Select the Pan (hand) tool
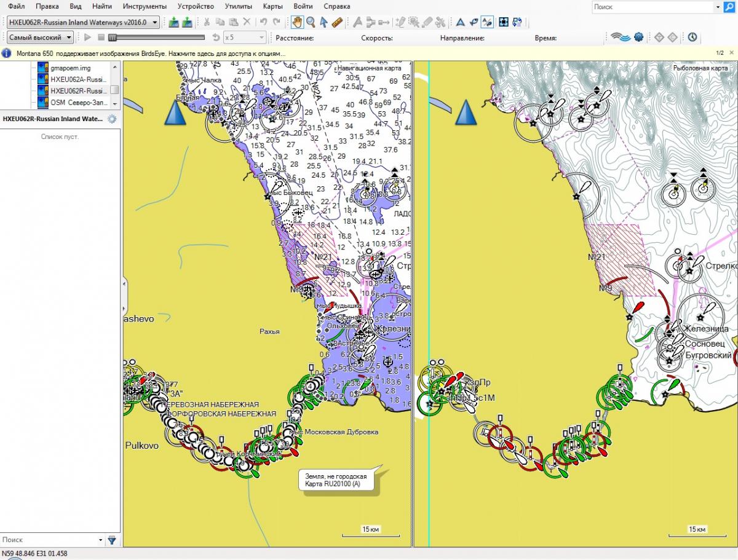The width and height of the screenshot is (738, 560). pos(298,22)
